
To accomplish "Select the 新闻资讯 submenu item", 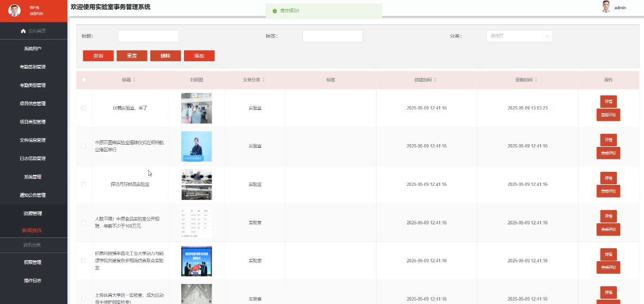I will pyautogui.click(x=31, y=230).
